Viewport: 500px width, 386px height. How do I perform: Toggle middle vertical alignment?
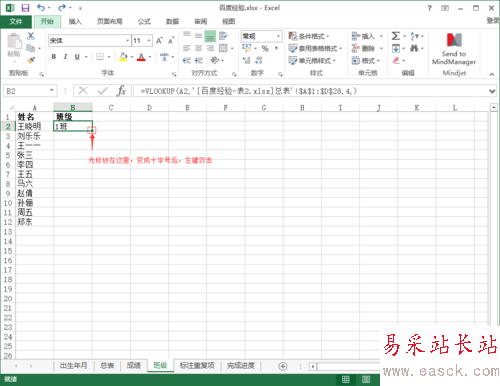pos(199,36)
